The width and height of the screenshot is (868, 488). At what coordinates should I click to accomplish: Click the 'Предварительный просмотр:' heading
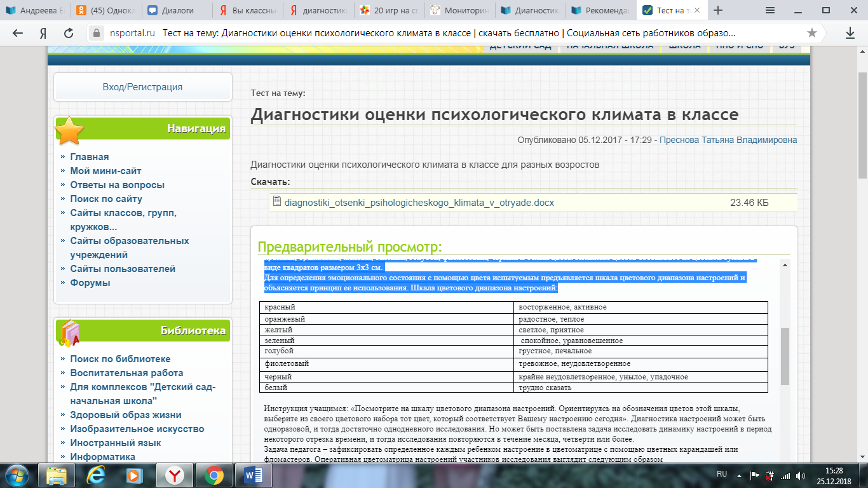[349, 247]
